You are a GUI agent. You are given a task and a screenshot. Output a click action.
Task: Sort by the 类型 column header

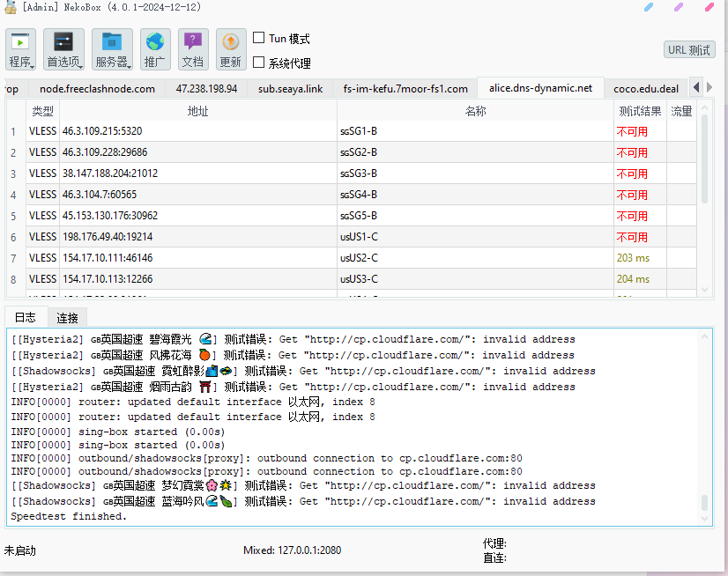(42, 111)
